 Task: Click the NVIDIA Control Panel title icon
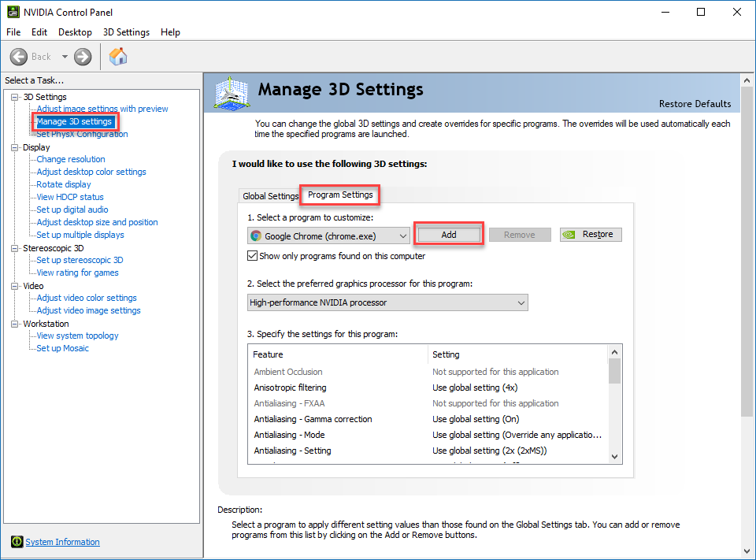click(13, 12)
